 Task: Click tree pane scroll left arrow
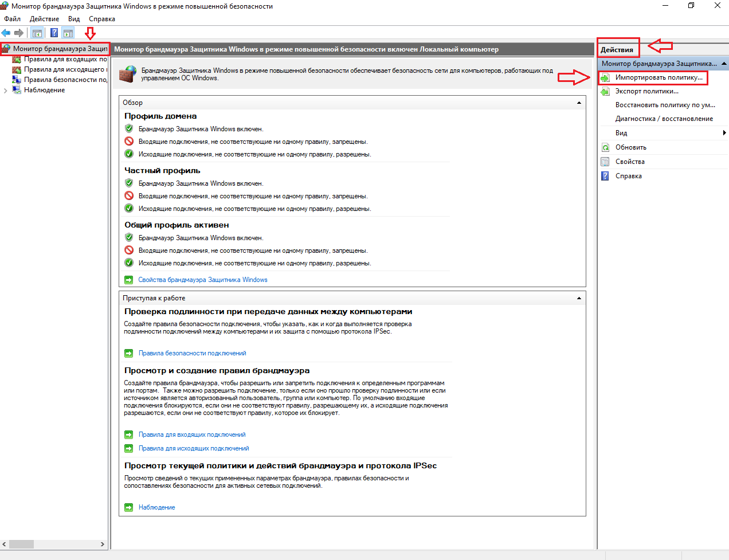[x=4, y=544]
